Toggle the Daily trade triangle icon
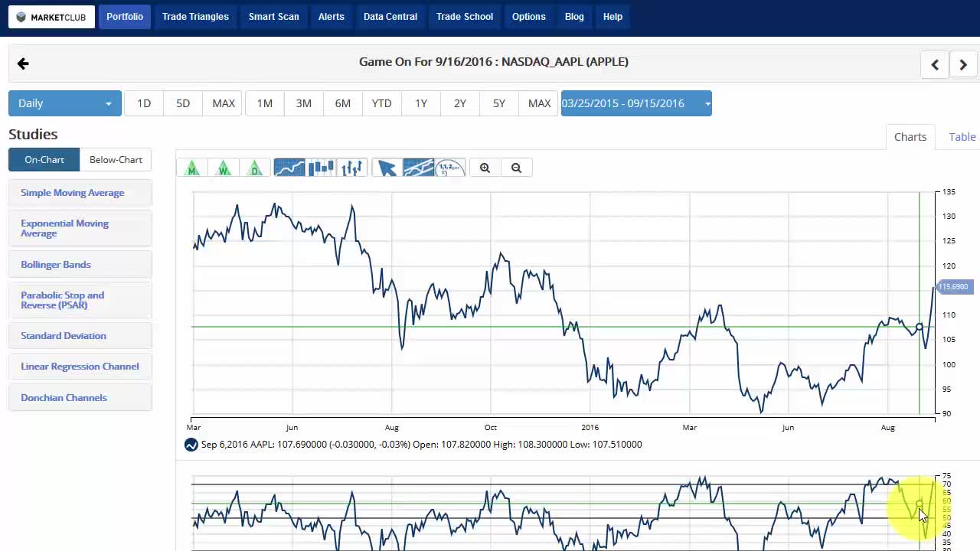The height and width of the screenshot is (551, 980). tap(255, 168)
